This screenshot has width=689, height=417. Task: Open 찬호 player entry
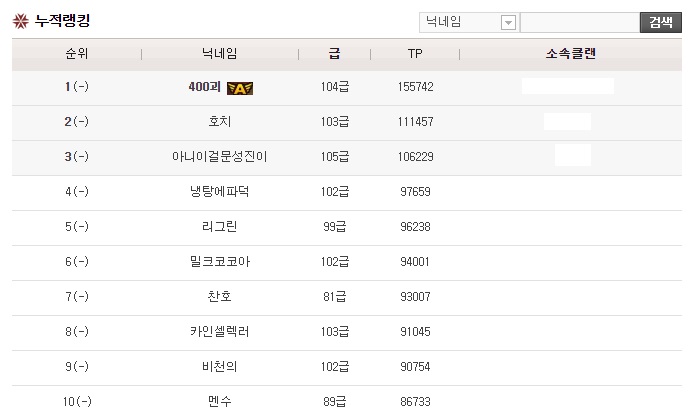click(x=219, y=297)
